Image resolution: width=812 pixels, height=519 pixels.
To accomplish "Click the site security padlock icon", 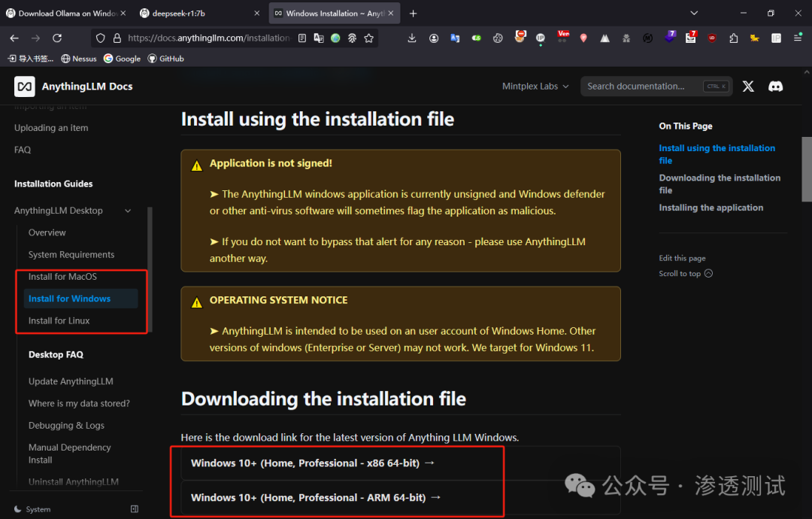I will (117, 38).
